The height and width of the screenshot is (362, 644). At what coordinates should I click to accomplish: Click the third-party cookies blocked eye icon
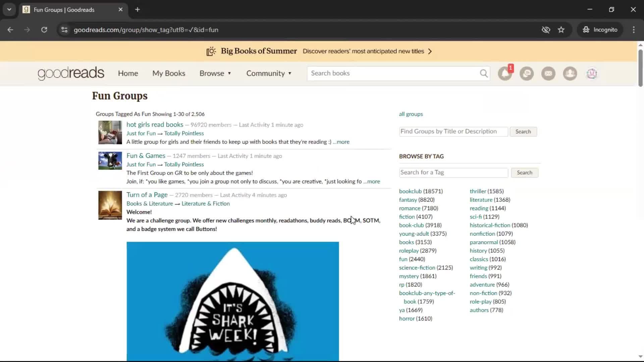(546, 30)
